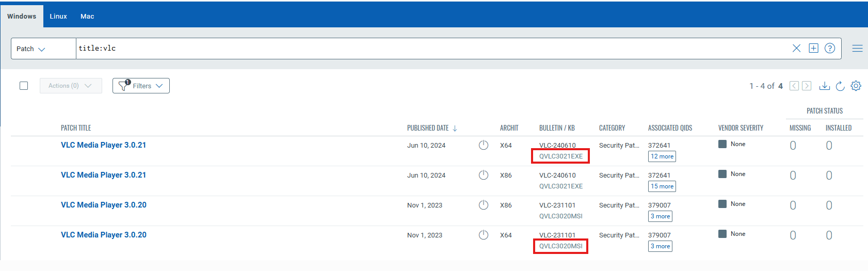Open first VLC Media Player 3.0.21 patch link
The height and width of the screenshot is (271, 868).
point(103,145)
